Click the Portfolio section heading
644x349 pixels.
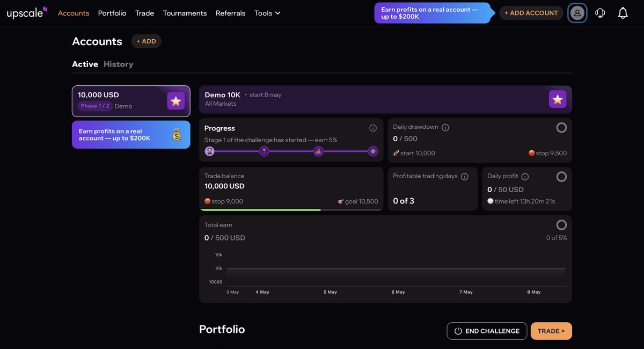click(x=222, y=329)
